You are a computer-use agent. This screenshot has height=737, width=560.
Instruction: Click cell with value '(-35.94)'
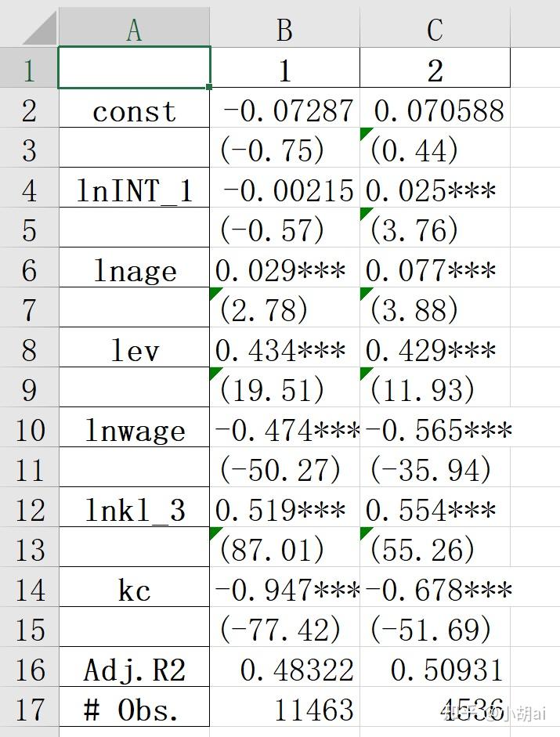[x=435, y=468]
